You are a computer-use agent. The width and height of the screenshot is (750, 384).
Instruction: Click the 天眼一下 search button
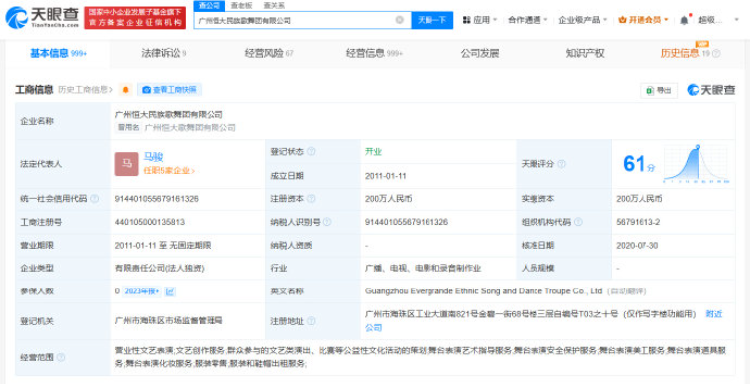point(432,20)
